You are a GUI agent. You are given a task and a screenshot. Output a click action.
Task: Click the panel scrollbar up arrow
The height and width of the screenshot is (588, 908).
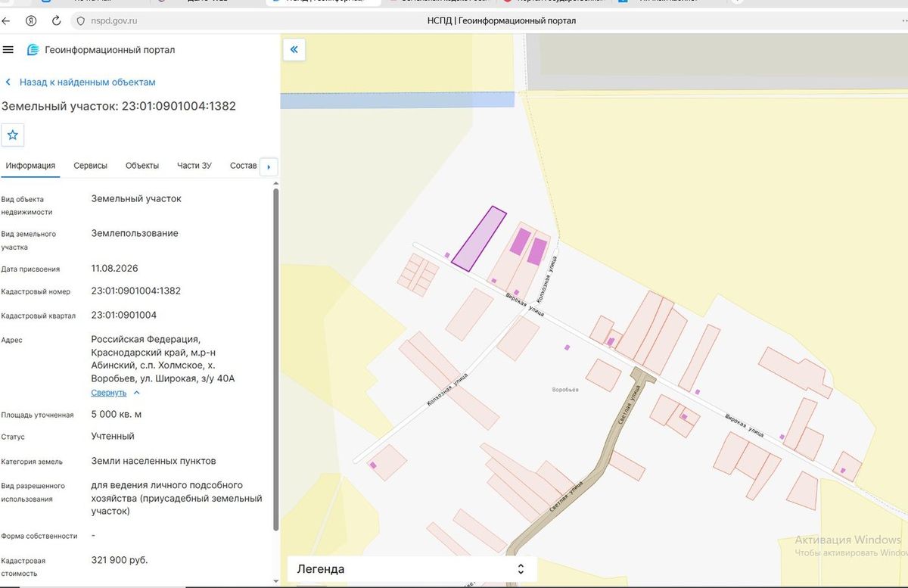click(276, 183)
